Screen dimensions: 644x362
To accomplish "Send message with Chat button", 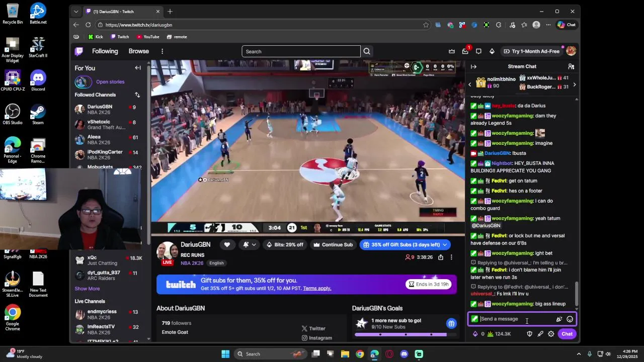I will (x=567, y=334).
